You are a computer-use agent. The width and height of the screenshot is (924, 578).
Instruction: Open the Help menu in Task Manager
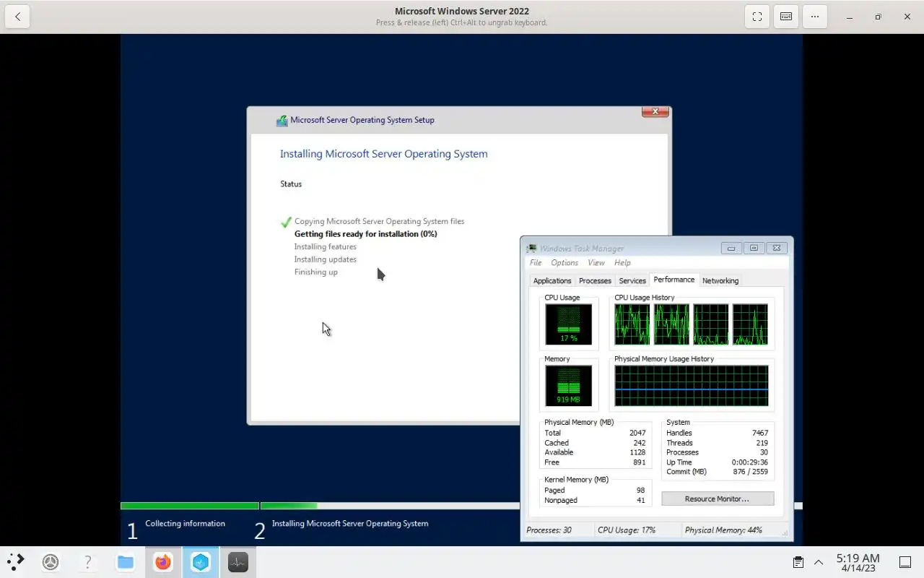click(622, 263)
